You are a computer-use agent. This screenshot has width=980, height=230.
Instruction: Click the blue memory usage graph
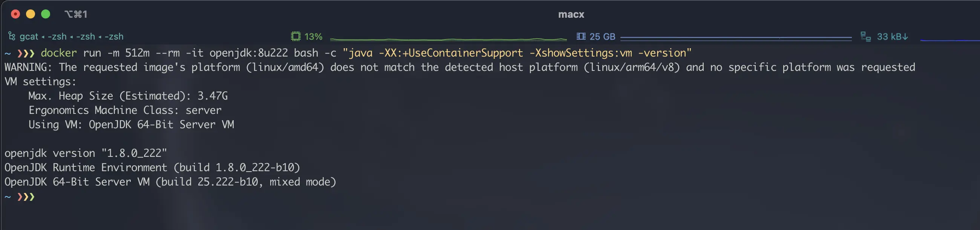[736, 38]
